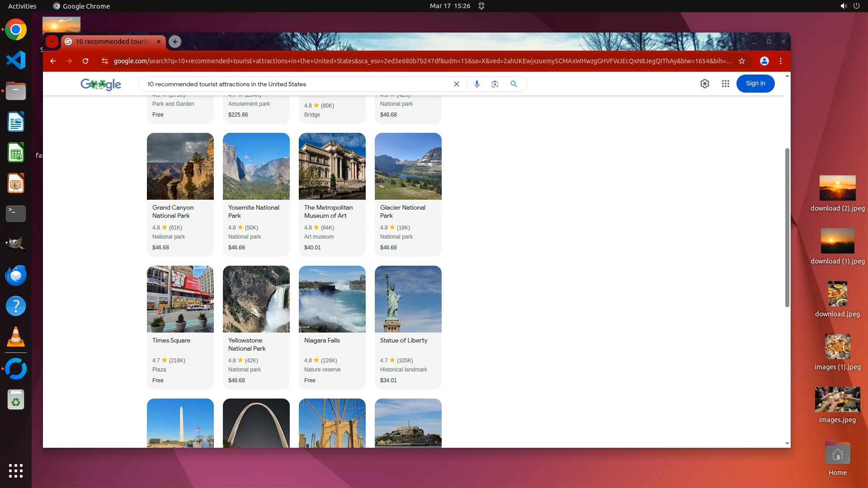Screen dimensions: 868x488
Task: Open Google Lens image search
Action: (x=495, y=84)
